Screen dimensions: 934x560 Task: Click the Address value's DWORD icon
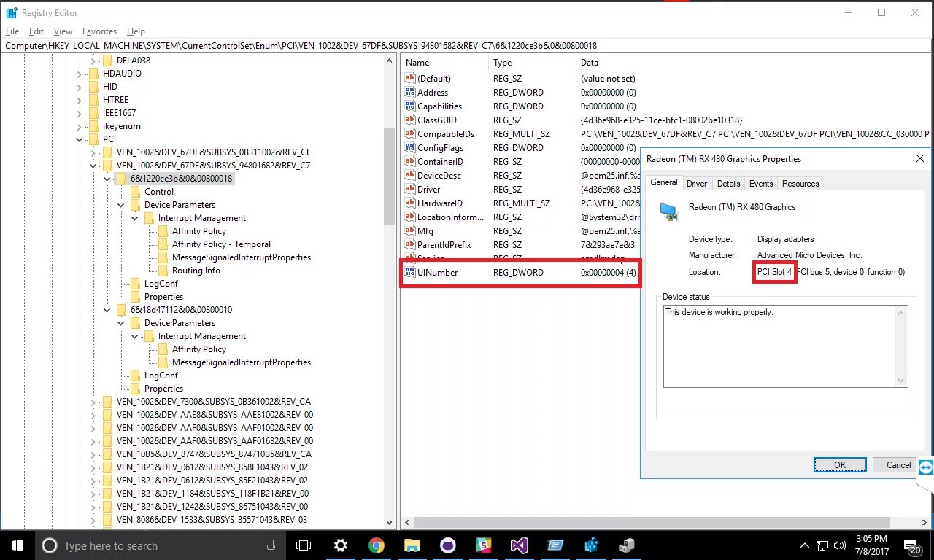(x=410, y=92)
